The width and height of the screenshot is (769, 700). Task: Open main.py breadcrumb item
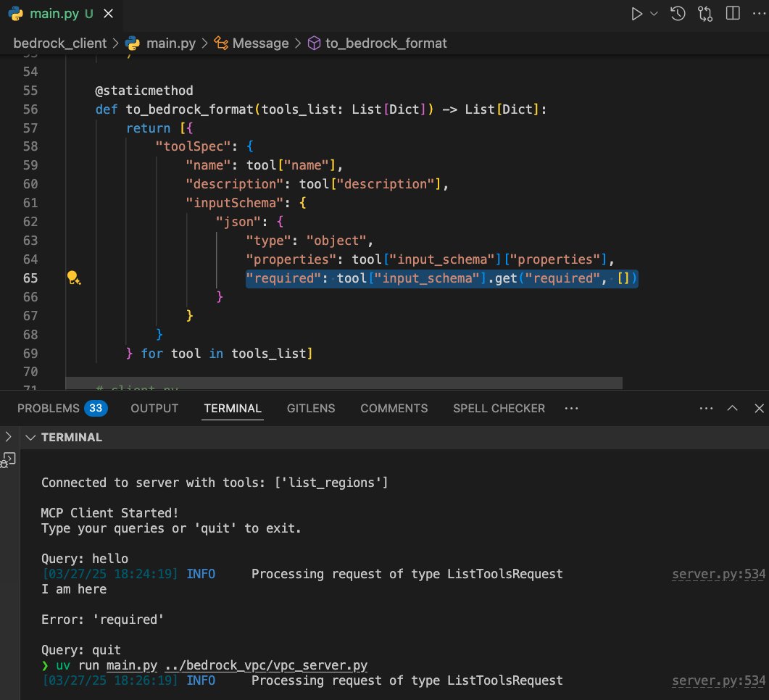click(170, 43)
